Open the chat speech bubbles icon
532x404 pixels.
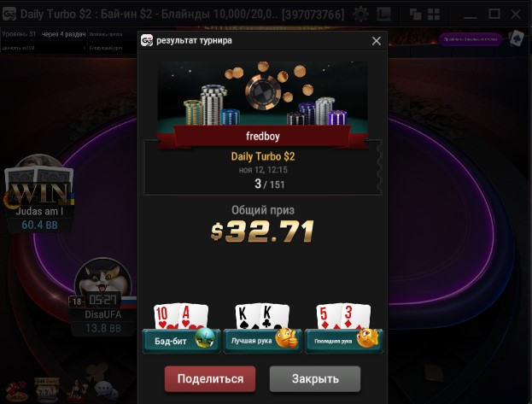(x=106, y=389)
